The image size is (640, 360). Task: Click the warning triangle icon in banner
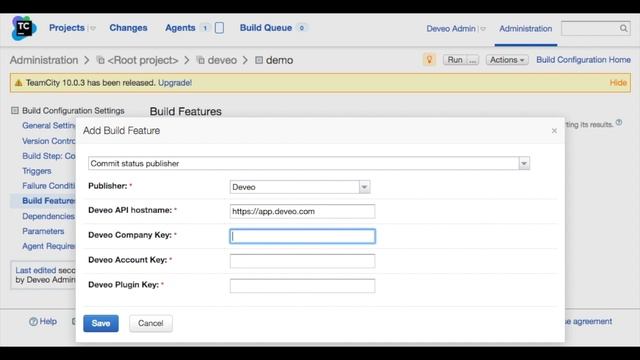[18, 83]
